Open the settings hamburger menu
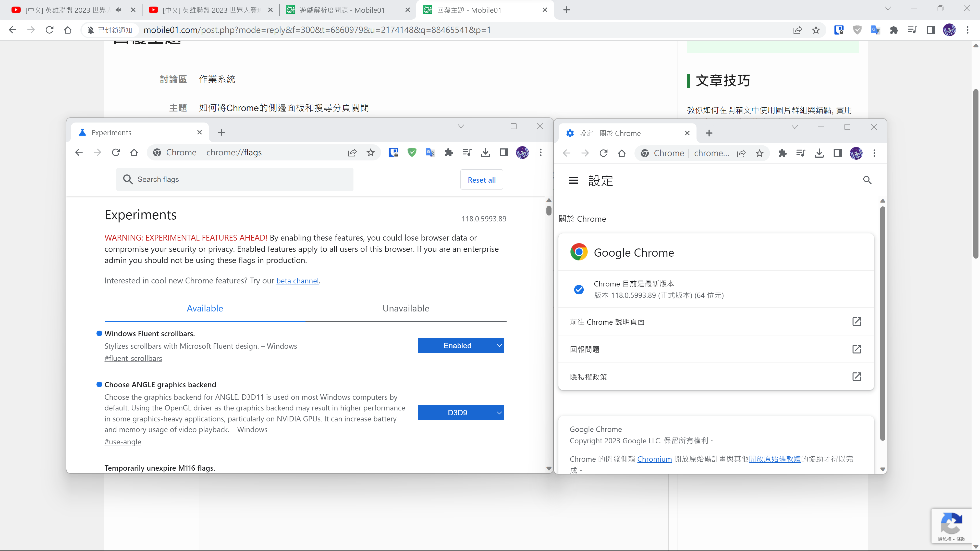Screen dimensions: 980x551 point(573,180)
